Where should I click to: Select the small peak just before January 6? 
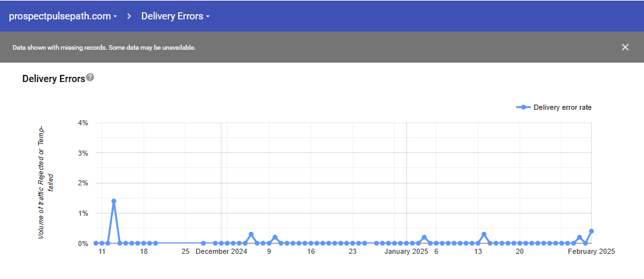(x=424, y=238)
